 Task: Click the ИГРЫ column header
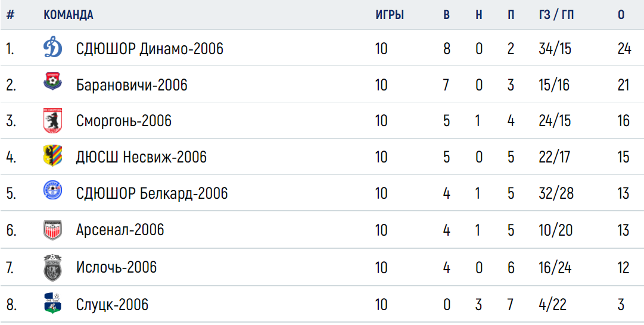390,15
